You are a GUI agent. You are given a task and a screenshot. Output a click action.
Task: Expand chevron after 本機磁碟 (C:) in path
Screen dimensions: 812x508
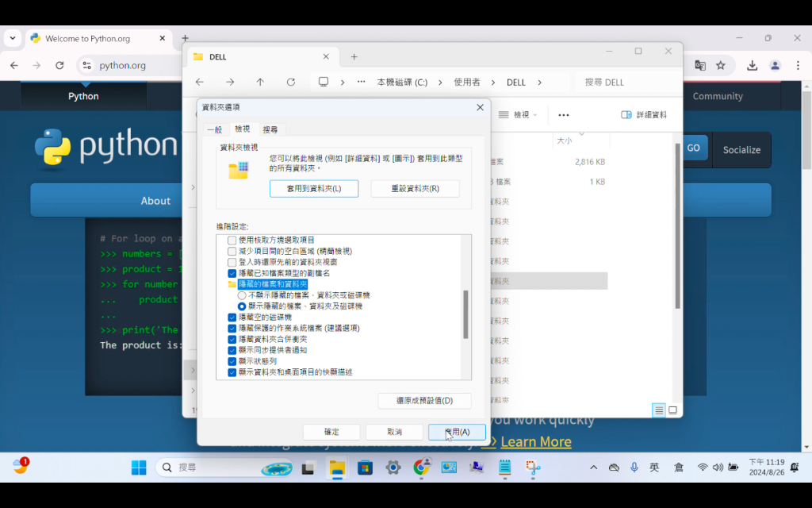click(x=440, y=82)
